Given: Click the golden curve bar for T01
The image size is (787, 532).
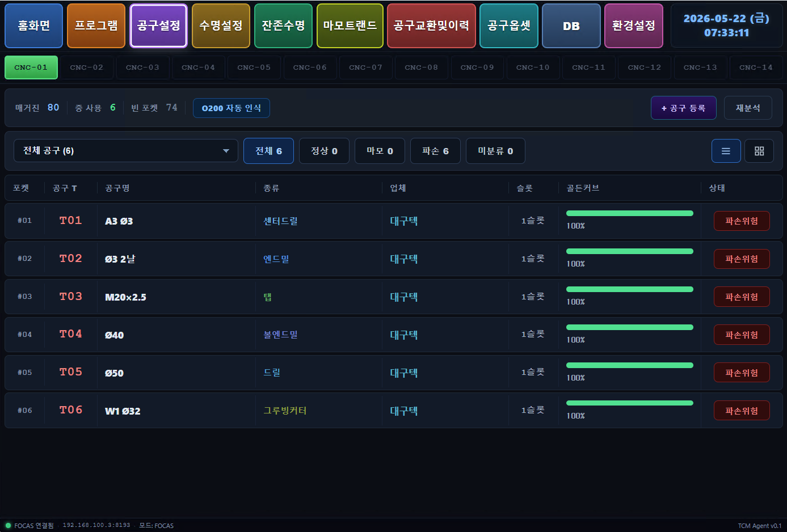Looking at the screenshot, I should 630,213.
